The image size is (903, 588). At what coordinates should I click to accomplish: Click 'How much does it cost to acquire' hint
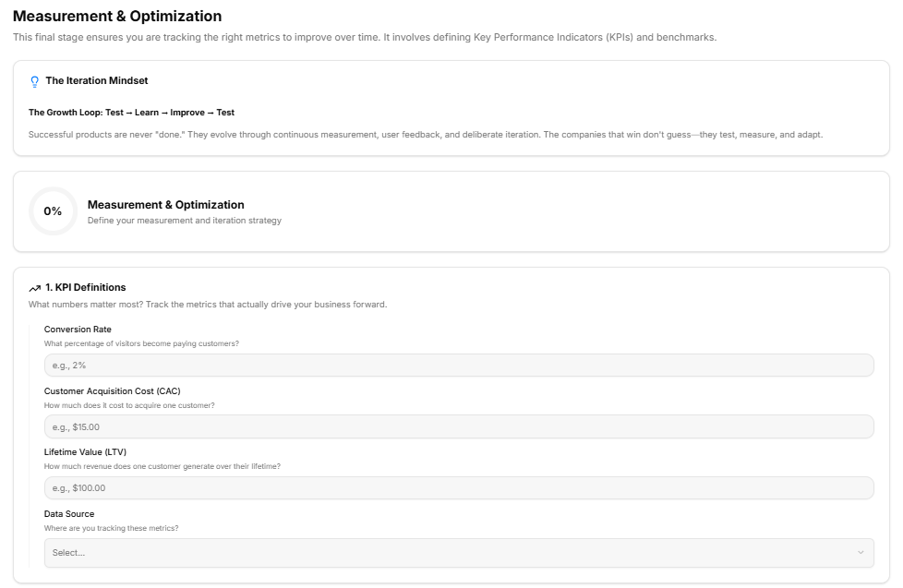tap(129, 405)
